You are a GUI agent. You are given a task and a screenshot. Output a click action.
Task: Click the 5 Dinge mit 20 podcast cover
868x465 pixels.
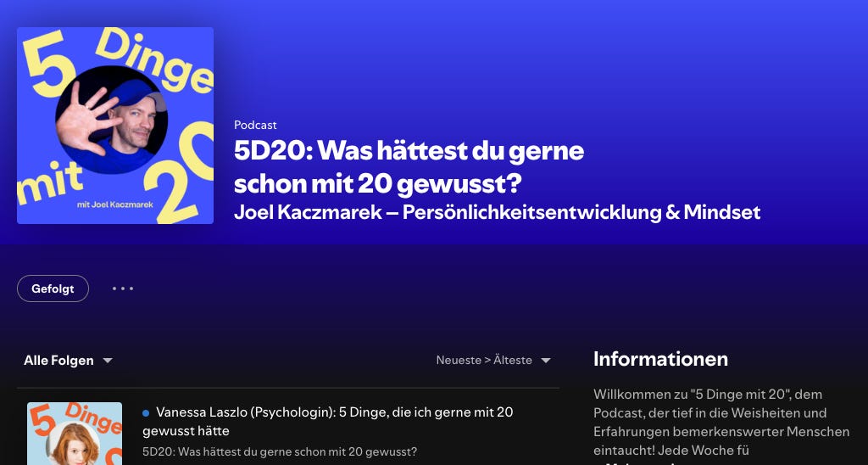click(115, 126)
